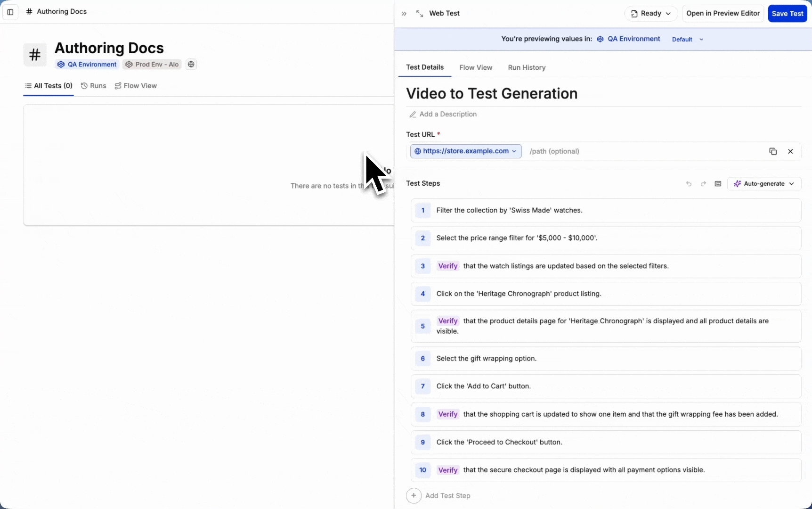Click the Verify tag in step 10

447,470
